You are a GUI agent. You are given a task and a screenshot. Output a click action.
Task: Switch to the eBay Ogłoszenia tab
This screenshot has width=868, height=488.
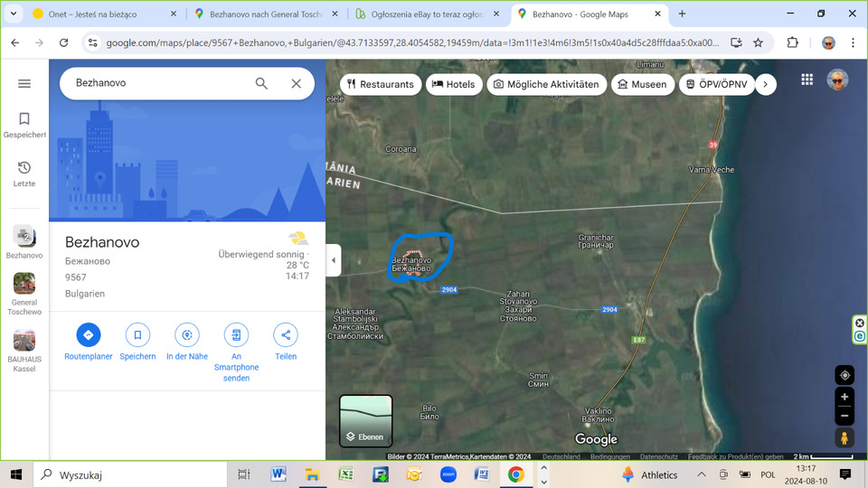click(425, 14)
